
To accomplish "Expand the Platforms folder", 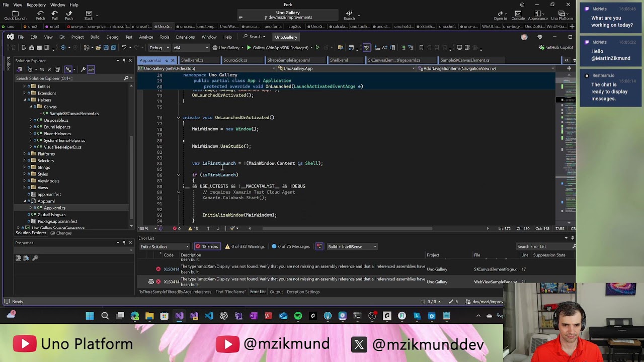I will pyautogui.click(x=25, y=154).
